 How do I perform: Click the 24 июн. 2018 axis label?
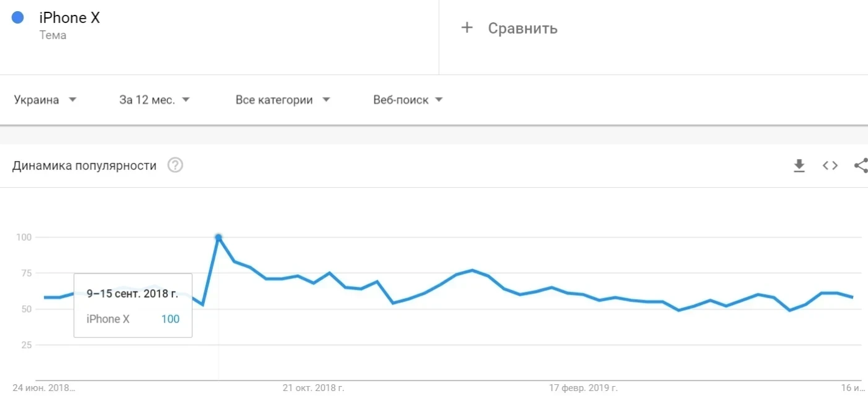click(x=43, y=388)
